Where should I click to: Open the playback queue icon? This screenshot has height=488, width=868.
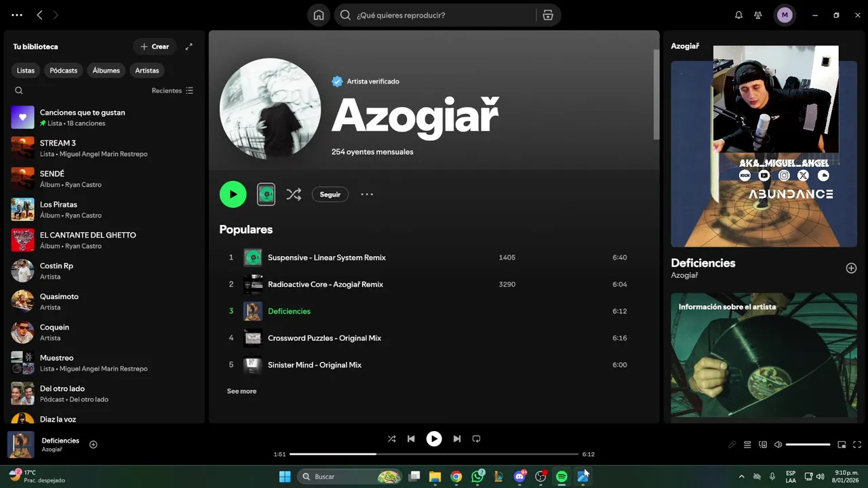(x=747, y=445)
